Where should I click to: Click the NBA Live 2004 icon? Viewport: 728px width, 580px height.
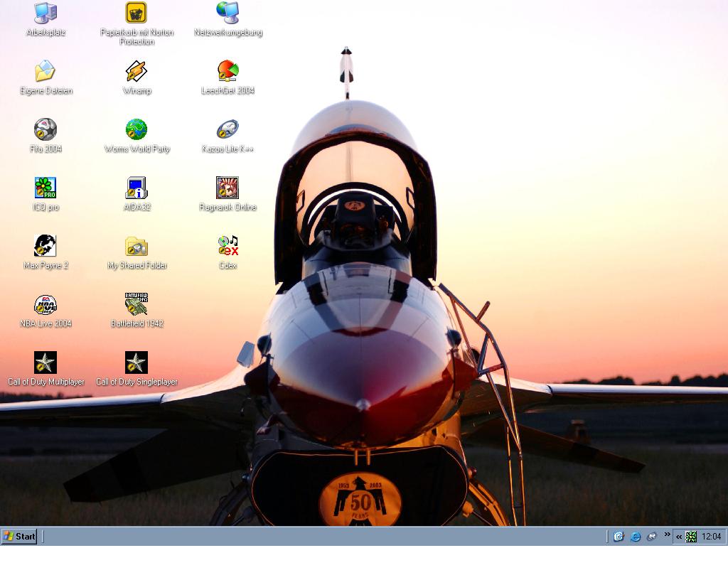45,304
